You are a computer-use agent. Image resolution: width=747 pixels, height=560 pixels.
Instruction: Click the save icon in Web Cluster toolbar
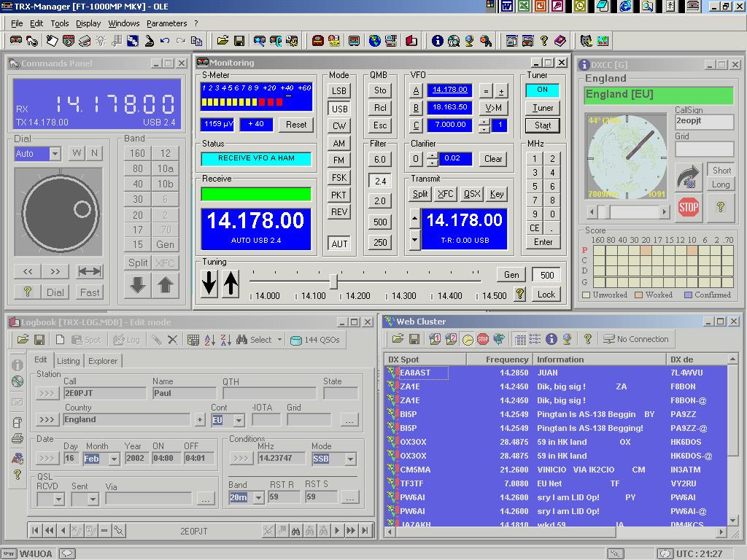(414, 339)
